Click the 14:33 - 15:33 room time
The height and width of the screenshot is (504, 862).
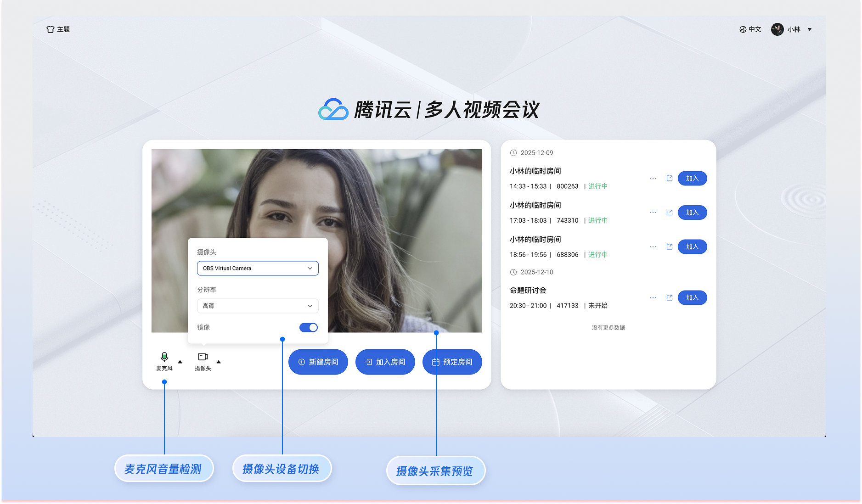pyautogui.click(x=528, y=186)
